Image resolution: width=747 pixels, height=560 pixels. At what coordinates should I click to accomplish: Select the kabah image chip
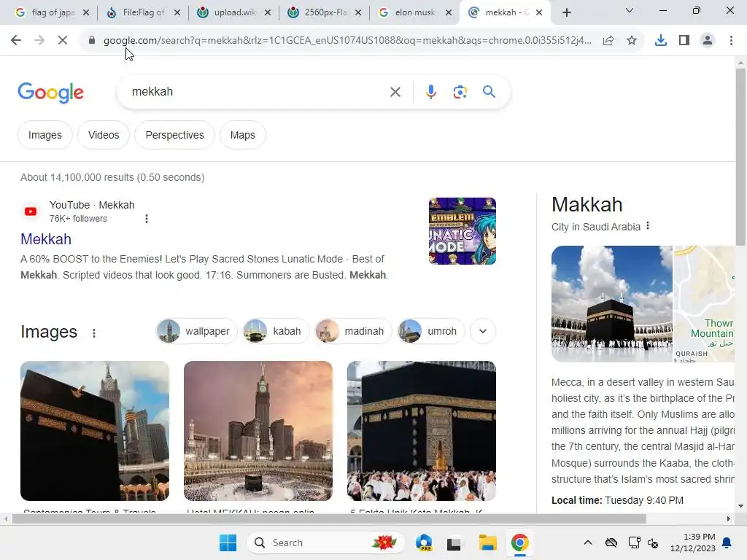tap(275, 331)
